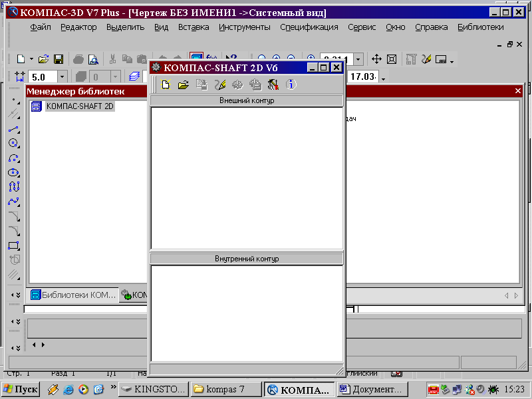Select the Rectangle tool
532x399 pixels.
click(x=14, y=245)
